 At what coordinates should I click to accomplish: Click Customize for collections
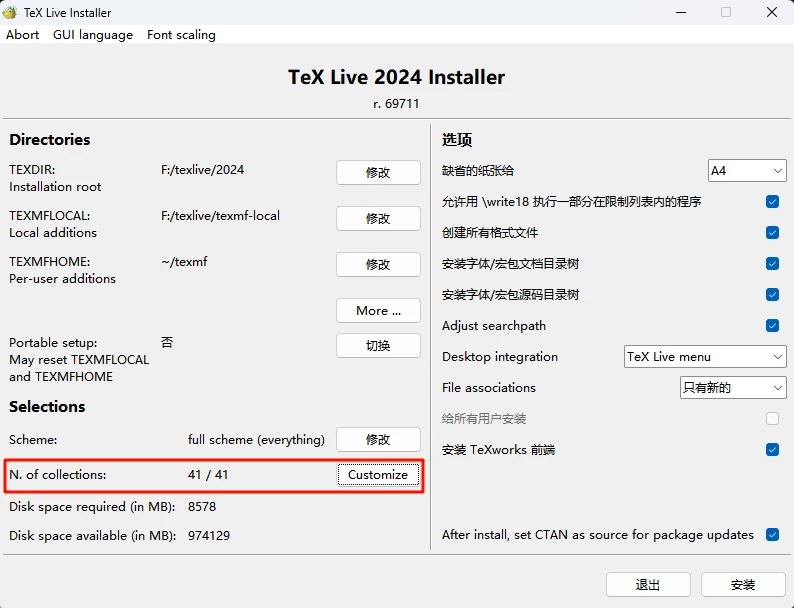378,474
